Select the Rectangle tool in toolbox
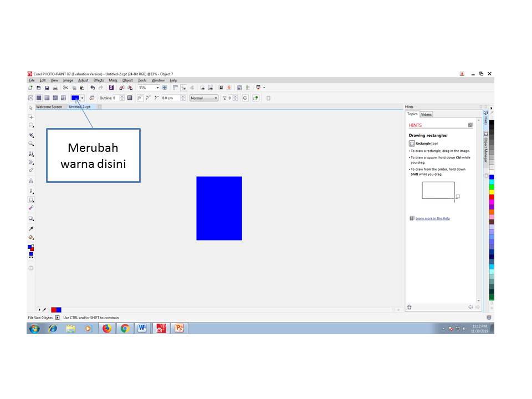Image resolution: width=532 pixels, height=399 pixels. 31,200
